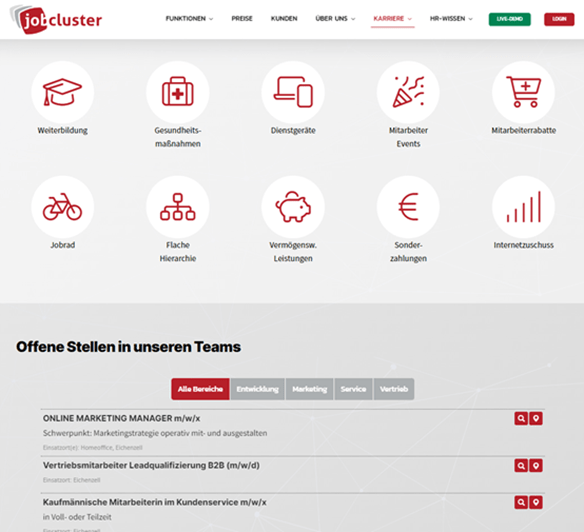The width and height of the screenshot is (584, 532).
Task: Click the 'Offene Stellen in unseren Teams' heading
Action: [128, 347]
